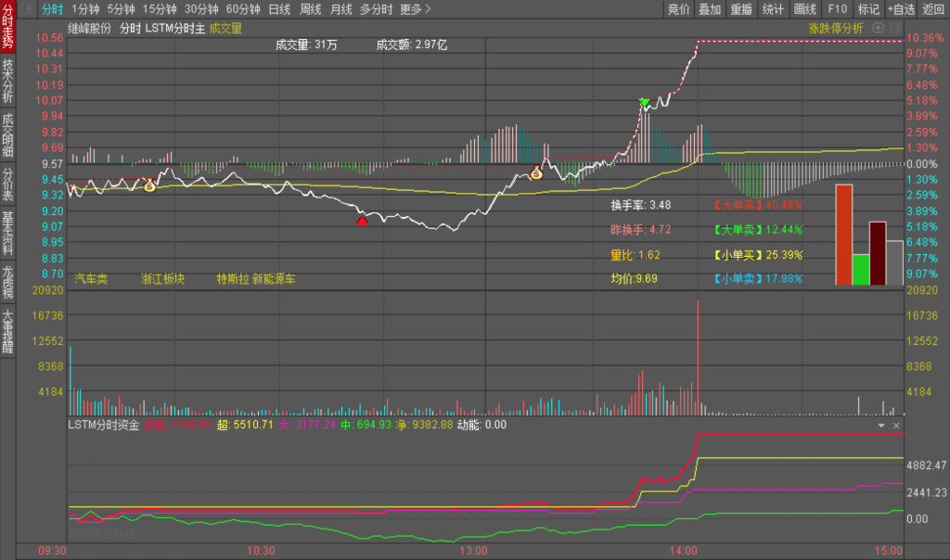Viewport: 950px width, 560px height.
Task: Click the 特斯拉 sector tag link
Action: pyautogui.click(x=233, y=278)
